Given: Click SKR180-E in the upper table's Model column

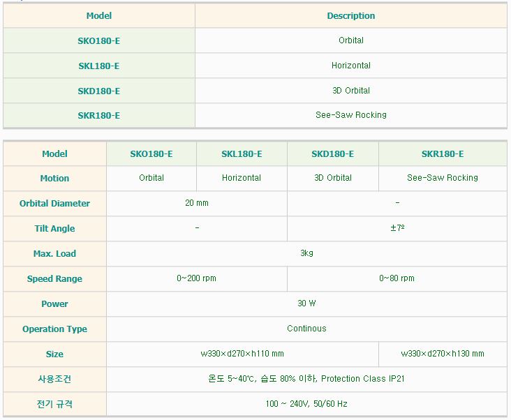Looking at the screenshot, I should tap(98, 116).
